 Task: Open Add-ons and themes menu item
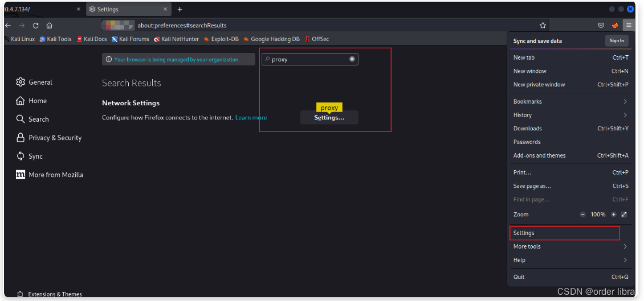571,155
